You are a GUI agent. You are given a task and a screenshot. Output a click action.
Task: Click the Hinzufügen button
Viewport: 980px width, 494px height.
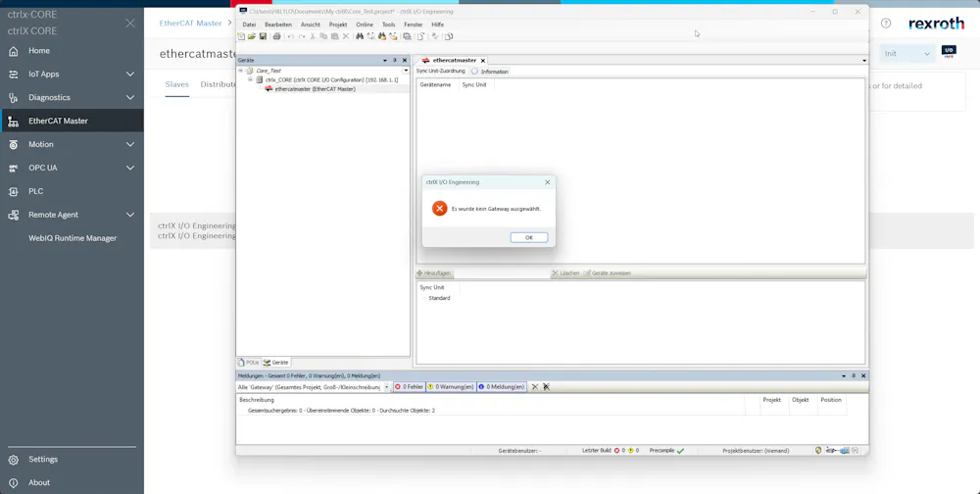pyautogui.click(x=434, y=273)
